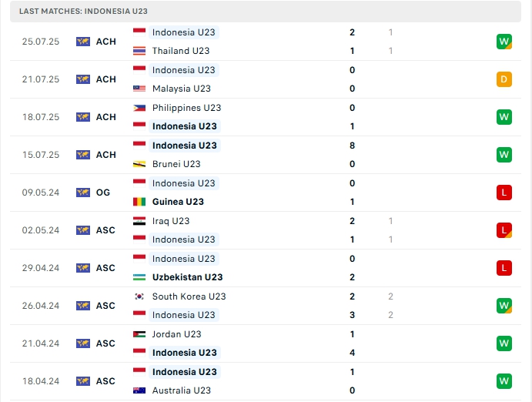Click the Guinea U23 flag icon
This screenshot has height=402, width=532.
139,202
